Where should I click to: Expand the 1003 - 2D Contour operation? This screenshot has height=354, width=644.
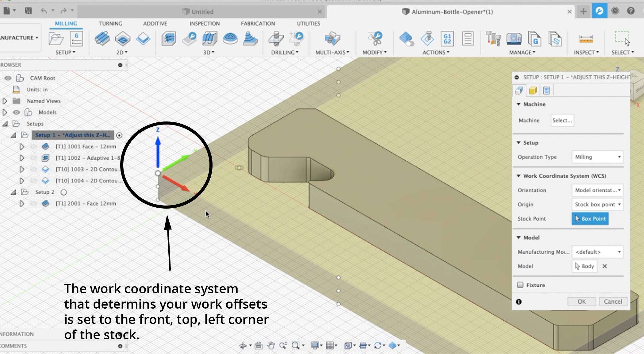(21, 169)
